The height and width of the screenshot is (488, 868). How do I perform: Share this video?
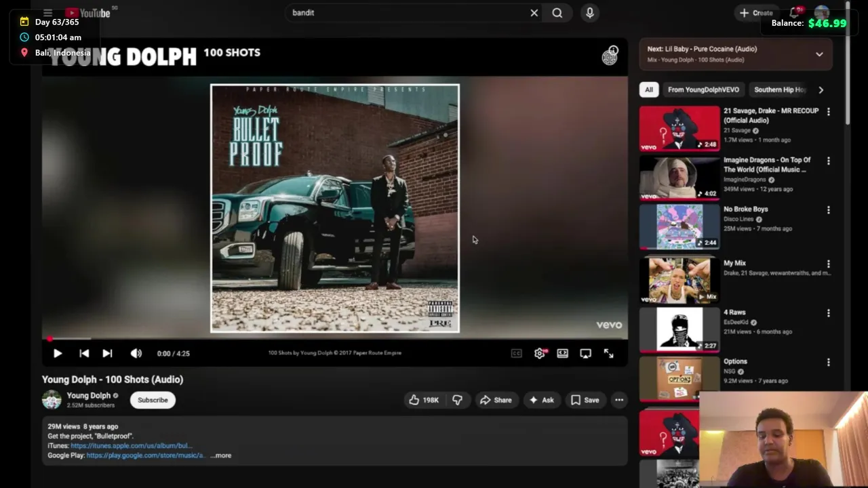coord(496,400)
